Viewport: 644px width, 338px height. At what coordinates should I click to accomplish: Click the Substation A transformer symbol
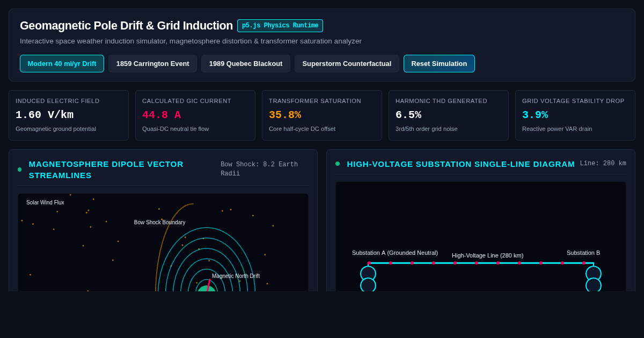(368, 279)
